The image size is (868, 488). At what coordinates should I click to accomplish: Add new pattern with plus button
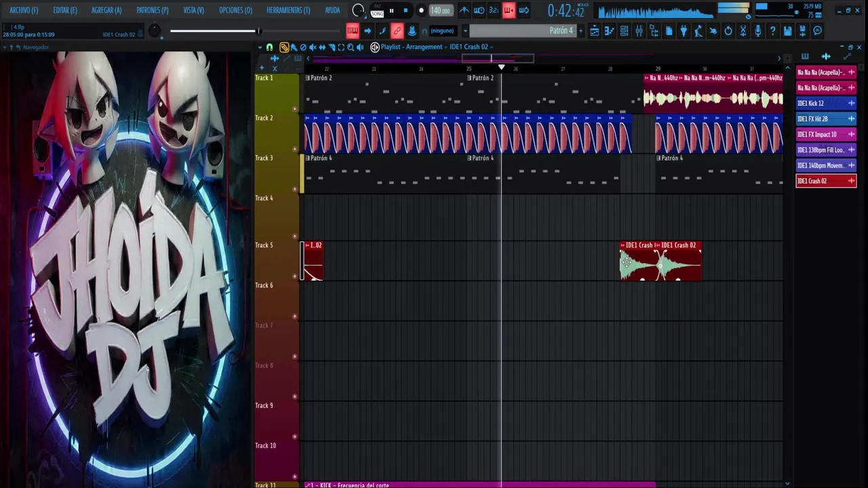(x=581, y=30)
